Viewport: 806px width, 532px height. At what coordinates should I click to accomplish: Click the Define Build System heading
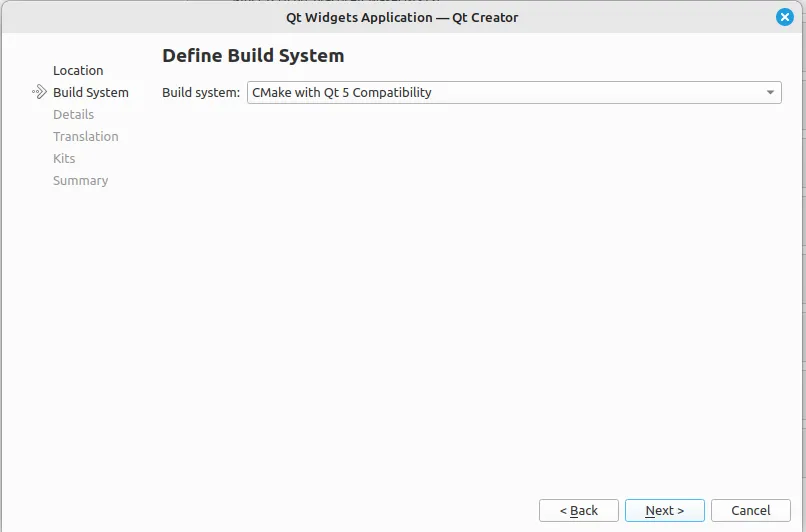click(x=253, y=56)
